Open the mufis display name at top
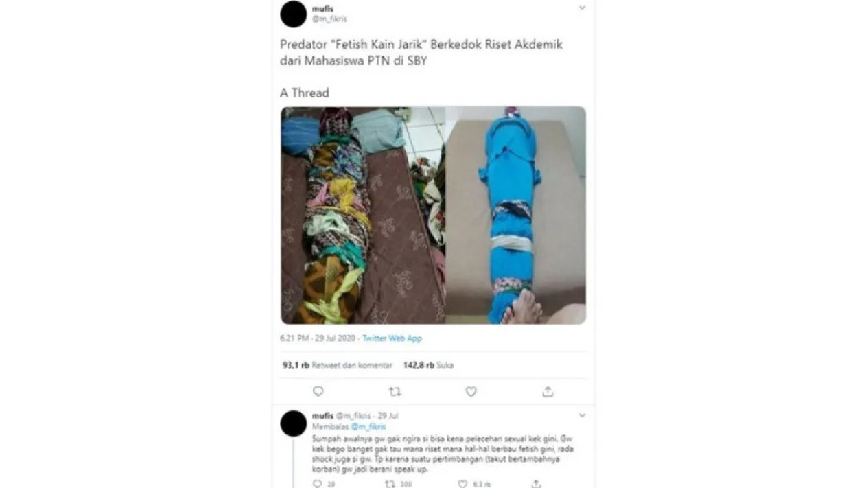 point(322,9)
